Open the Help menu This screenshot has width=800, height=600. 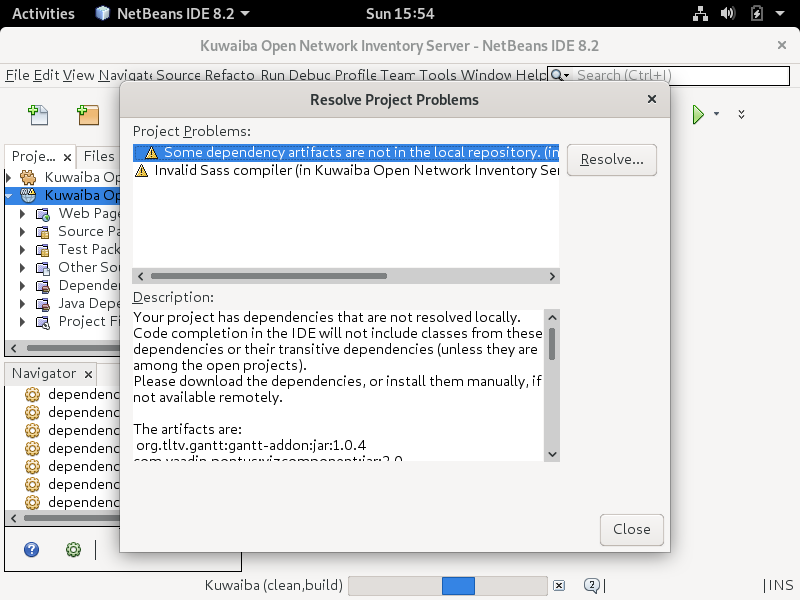[531, 76]
